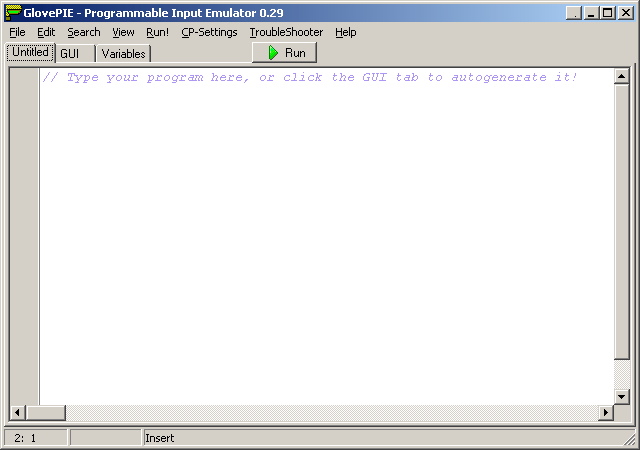Open the Edit menu
The width and height of the screenshot is (640, 450).
[x=46, y=32]
